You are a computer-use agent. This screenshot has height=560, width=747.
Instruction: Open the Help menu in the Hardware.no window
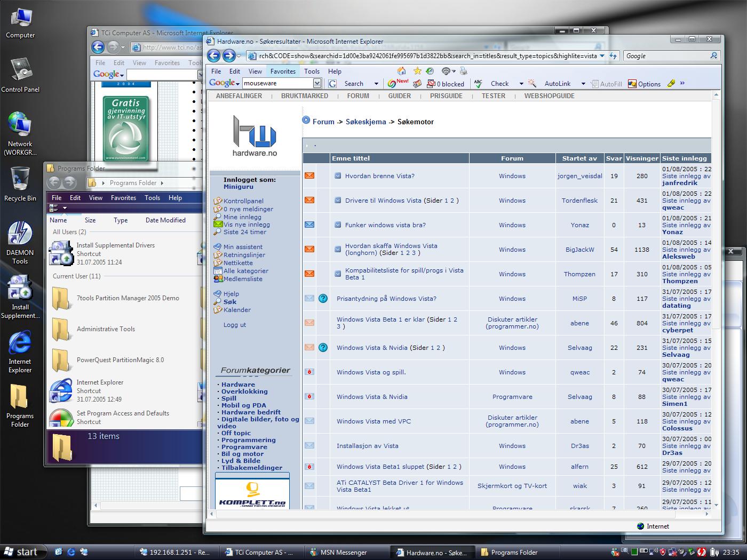click(x=335, y=71)
